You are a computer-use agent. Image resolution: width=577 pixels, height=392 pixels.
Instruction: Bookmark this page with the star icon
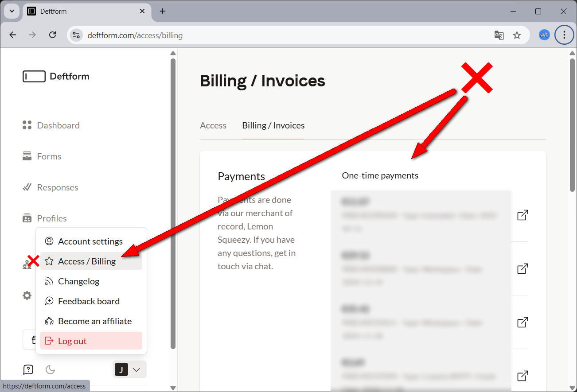517,35
